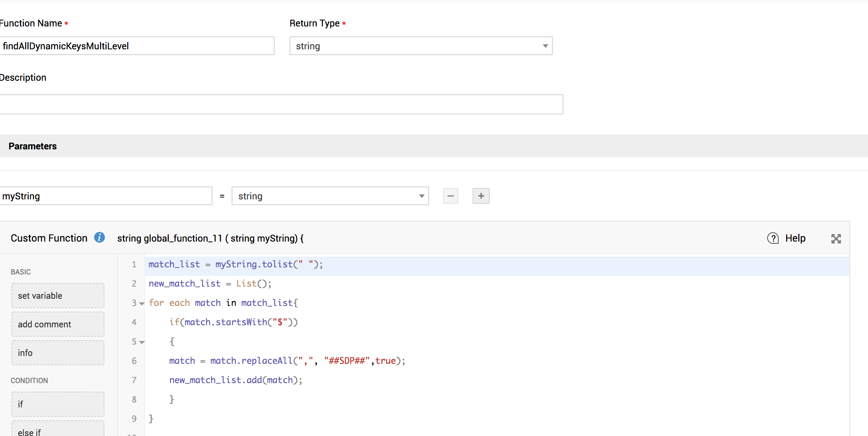868x436 pixels.
Task: Collapse the code block at line 5
Action: click(142, 342)
